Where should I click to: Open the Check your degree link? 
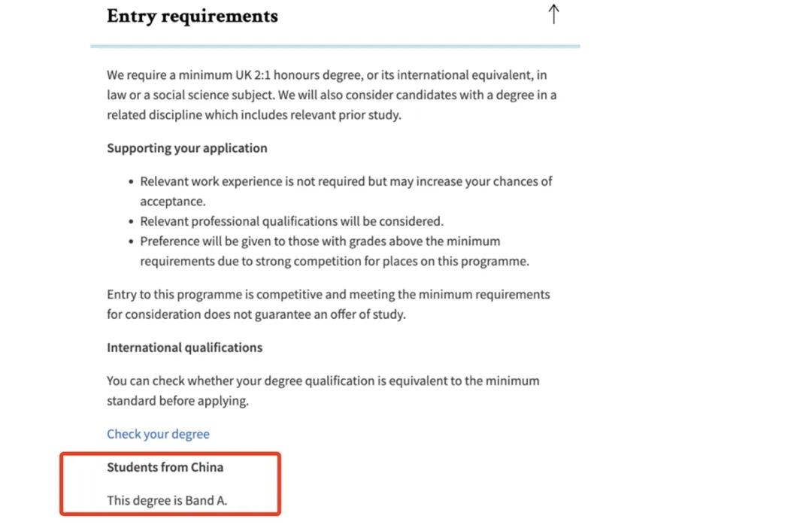pos(158,434)
